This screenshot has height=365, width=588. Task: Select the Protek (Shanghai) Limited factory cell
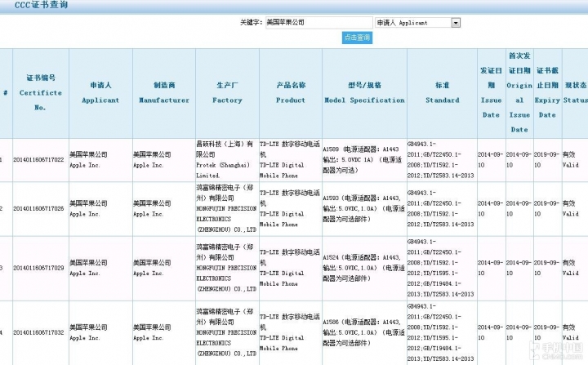(x=227, y=160)
